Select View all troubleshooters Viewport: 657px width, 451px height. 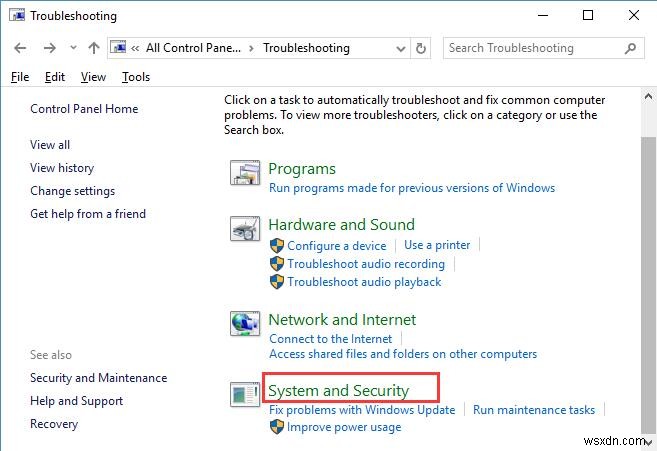(x=50, y=145)
